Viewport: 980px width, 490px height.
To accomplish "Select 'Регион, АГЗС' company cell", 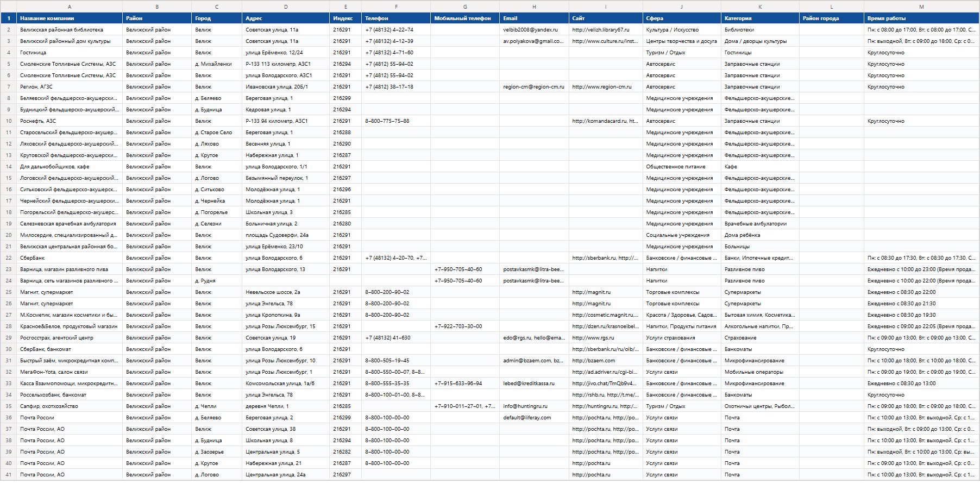I will coord(70,87).
